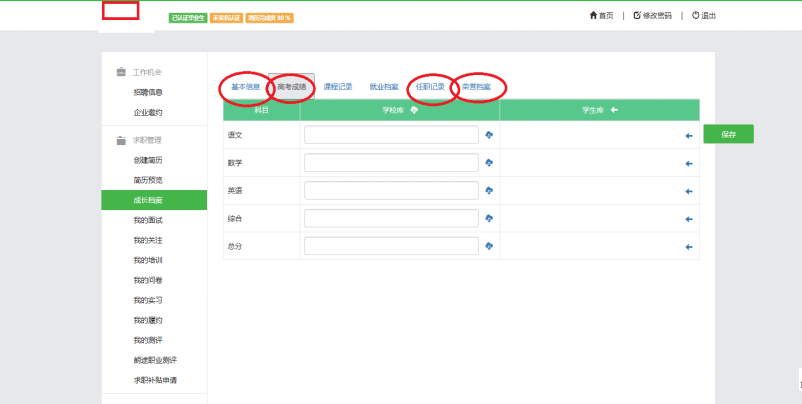802x404 pixels.
Task: Go to 简历预览 in the sidebar
Action: click(x=148, y=180)
